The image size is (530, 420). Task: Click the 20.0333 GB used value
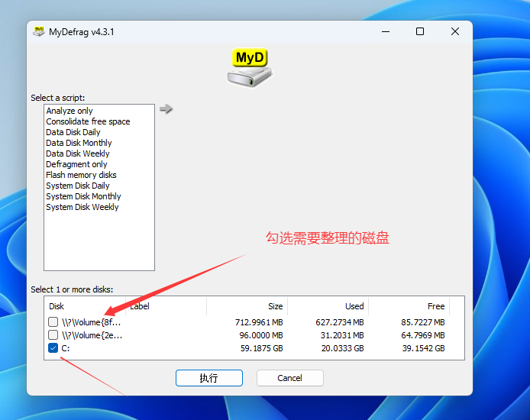[x=342, y=348]
